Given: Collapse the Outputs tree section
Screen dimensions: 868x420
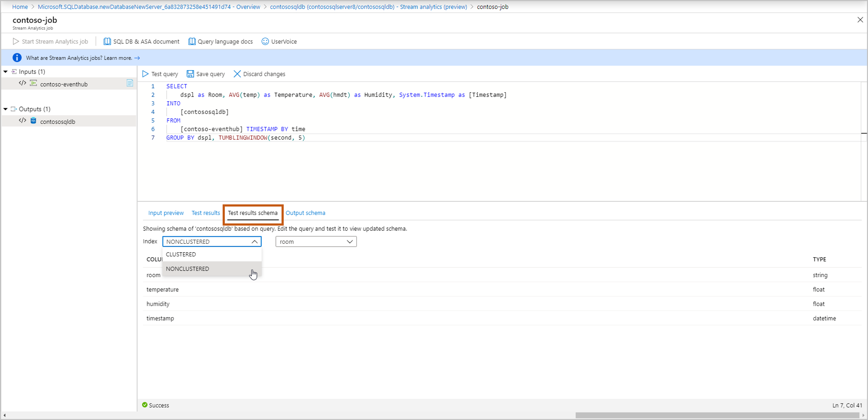Looking at the screenshot, I should tap(6, 109).
